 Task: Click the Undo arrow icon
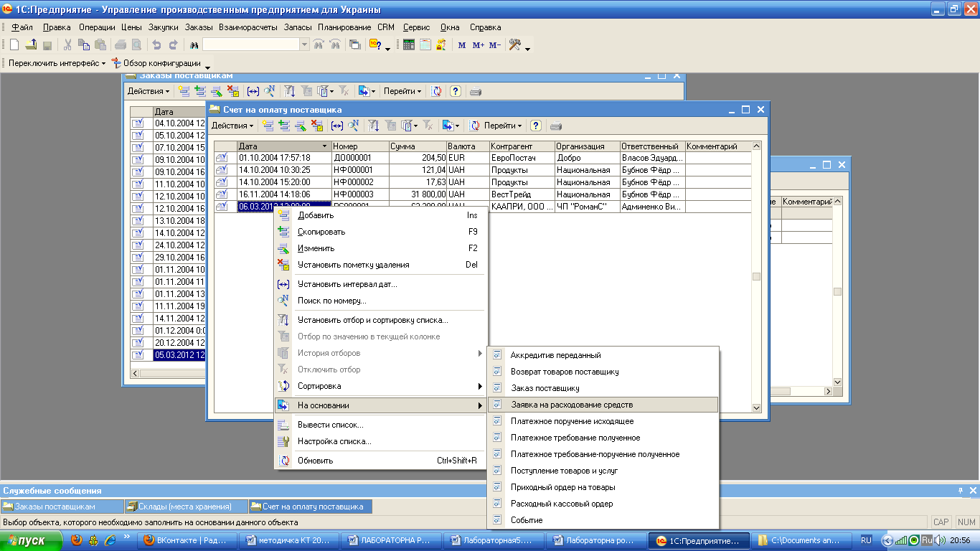coord(157,44)
